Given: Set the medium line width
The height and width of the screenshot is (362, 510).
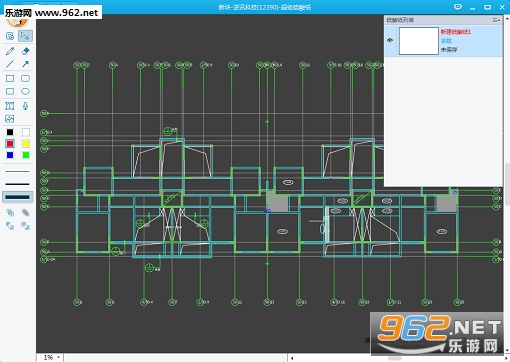Looking at the screenshot, I should point(18,184).
